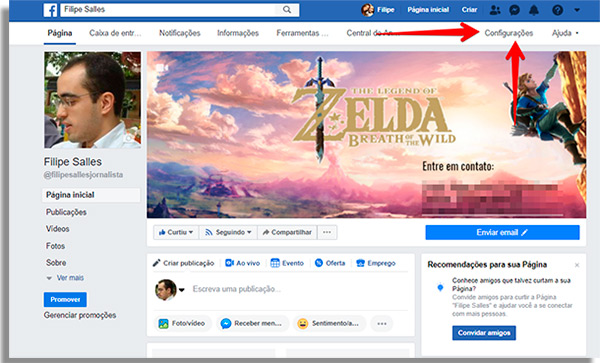
Task: Open the Ferramentas tab
Action: pyautogui.click(x=302, y=33)
